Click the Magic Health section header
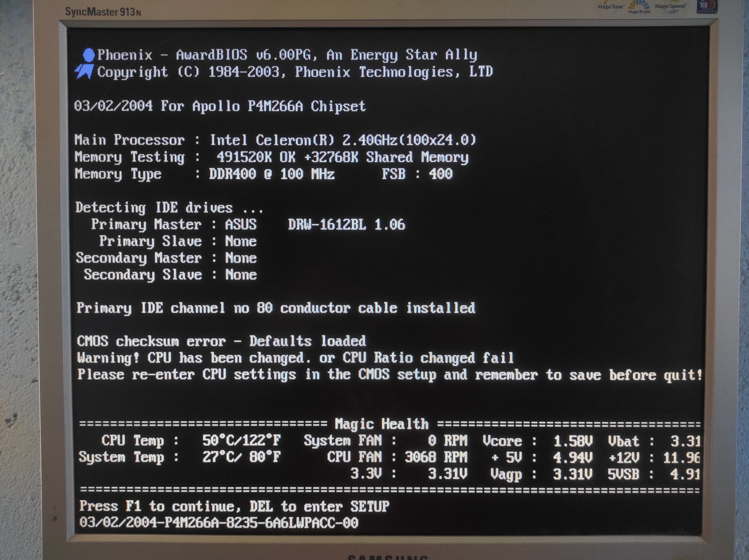 point(381,424)
